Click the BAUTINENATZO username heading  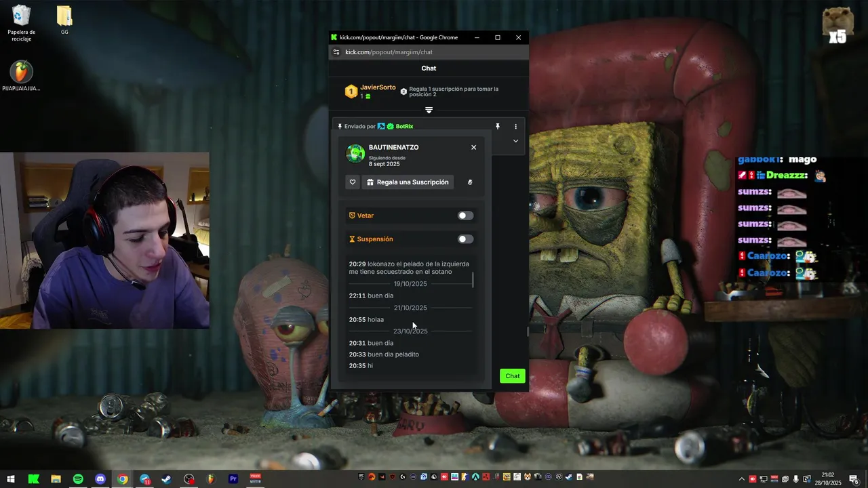click(x=393, y=148)
